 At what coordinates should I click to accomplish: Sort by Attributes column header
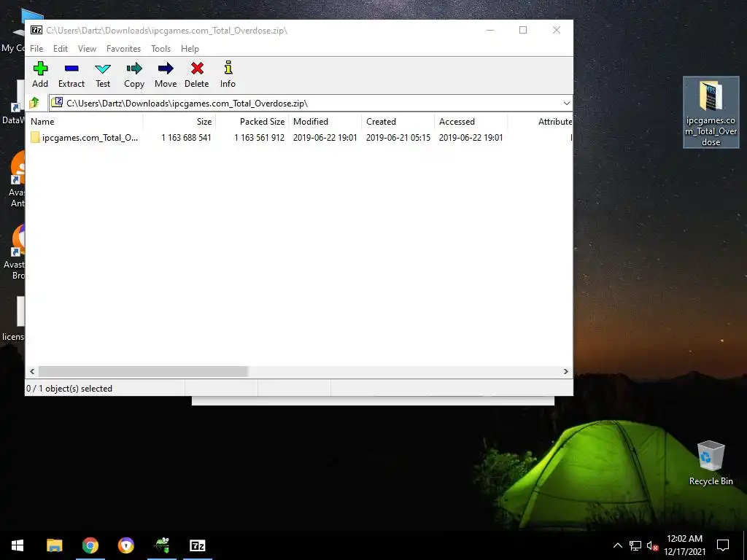(541, 122)
